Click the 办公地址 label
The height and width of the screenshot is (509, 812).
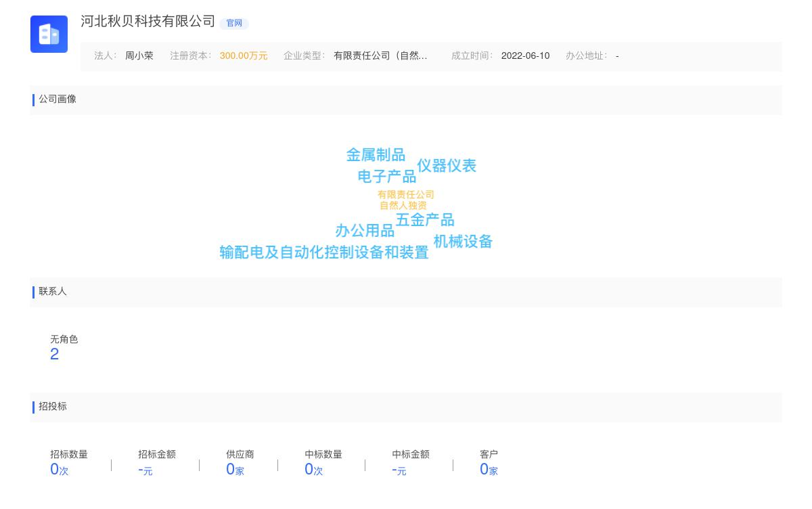(586, 56)
